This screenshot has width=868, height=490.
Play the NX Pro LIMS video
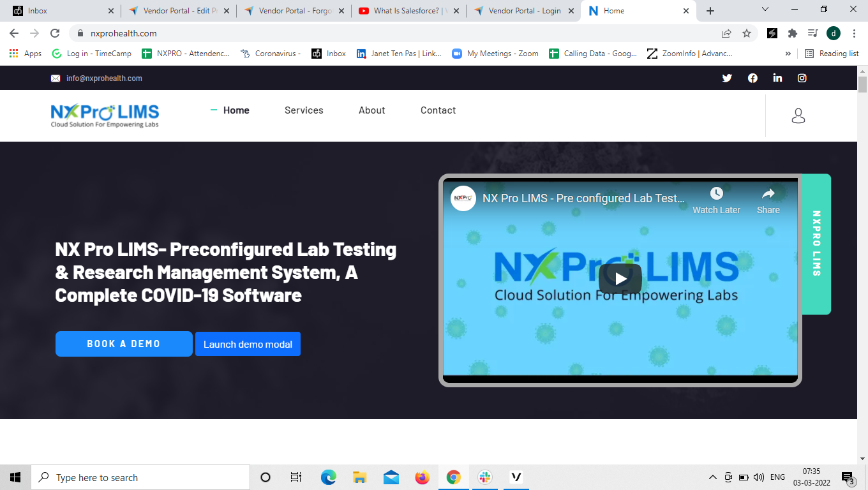619,278
